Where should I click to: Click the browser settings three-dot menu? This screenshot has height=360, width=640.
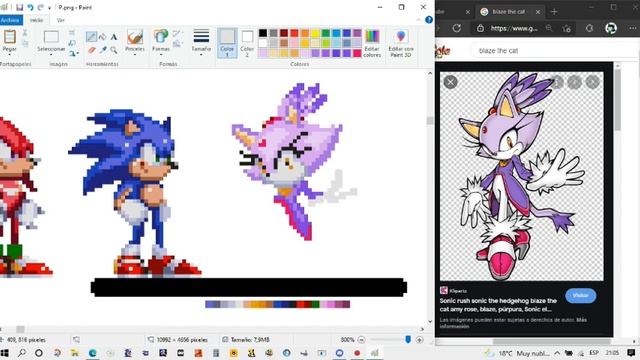(632, 28)
